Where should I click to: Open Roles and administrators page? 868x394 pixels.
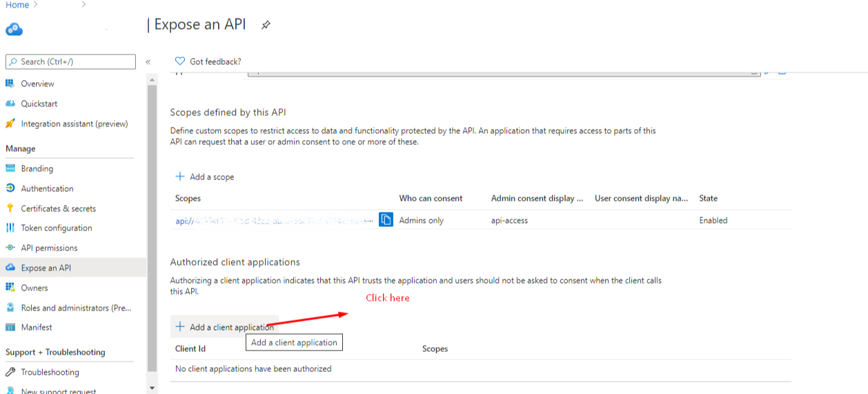point(75,308)
